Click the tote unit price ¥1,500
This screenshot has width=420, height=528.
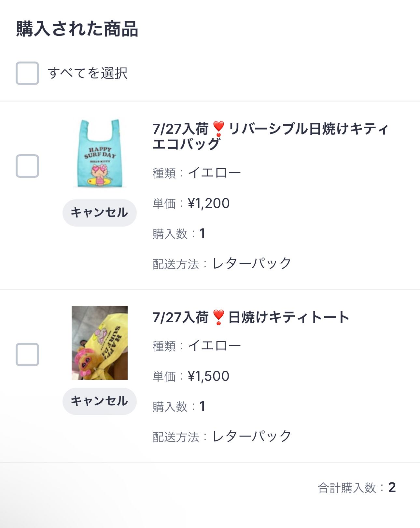(x=209, y=376)
